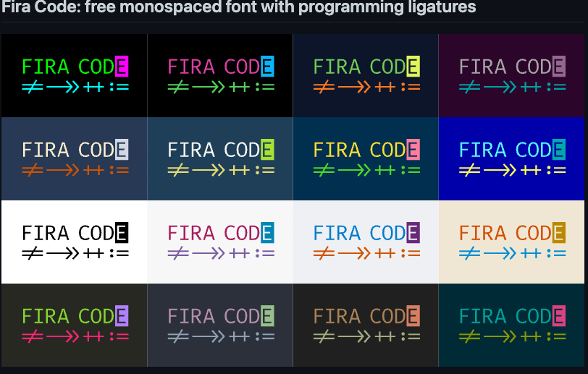
Task: Click black FIRA CODE tile on white background
Action: (x=75, y=242)
